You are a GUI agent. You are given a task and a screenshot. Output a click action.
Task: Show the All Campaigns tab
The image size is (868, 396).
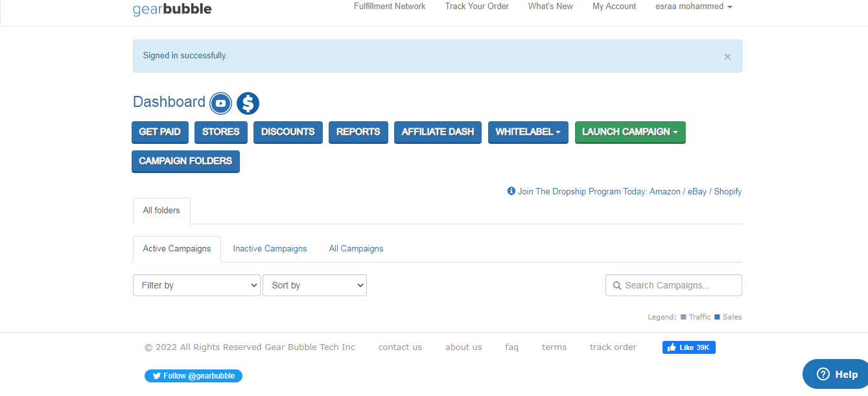[x=356, y=249]
